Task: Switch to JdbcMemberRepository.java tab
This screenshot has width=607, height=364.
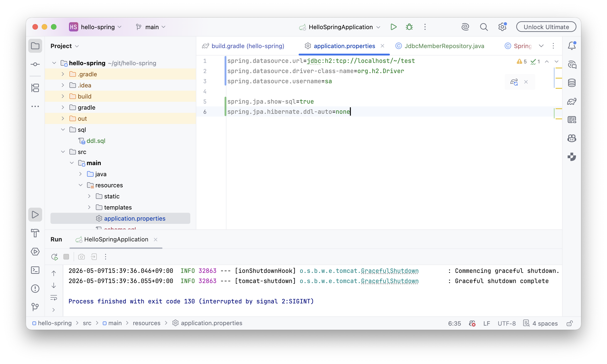Action: 440,46
